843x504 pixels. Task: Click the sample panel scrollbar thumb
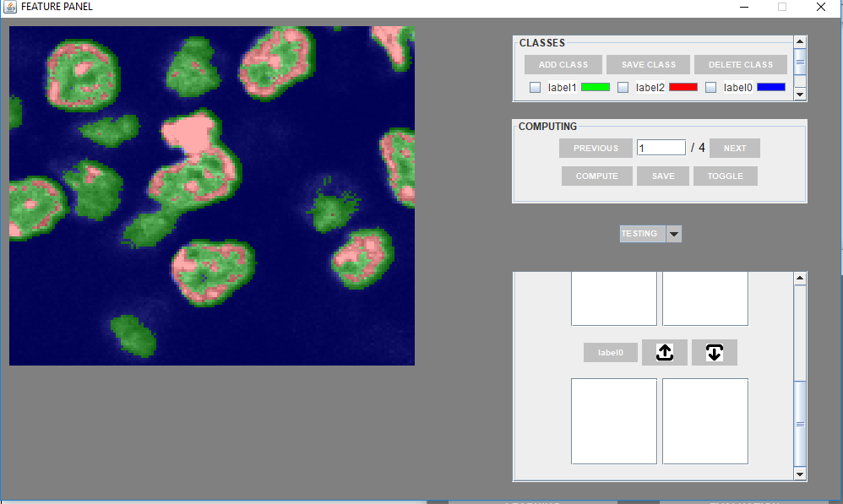(800, 424)
